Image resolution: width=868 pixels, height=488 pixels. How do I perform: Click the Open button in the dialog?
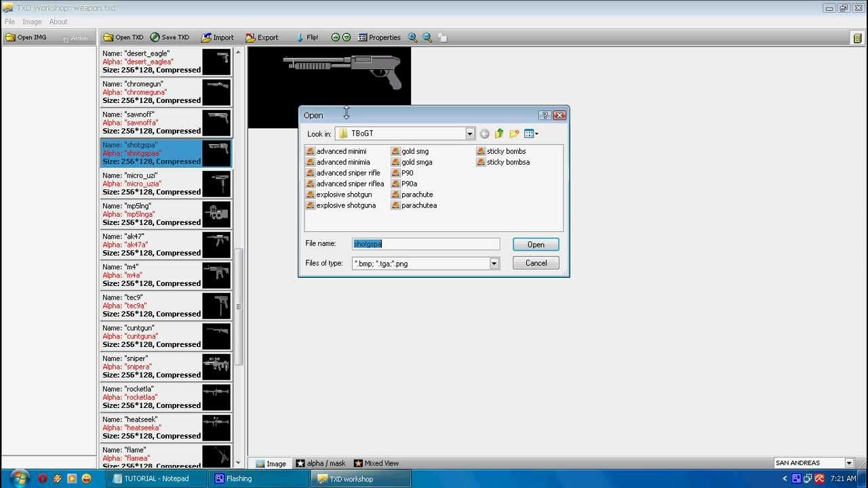536,245
